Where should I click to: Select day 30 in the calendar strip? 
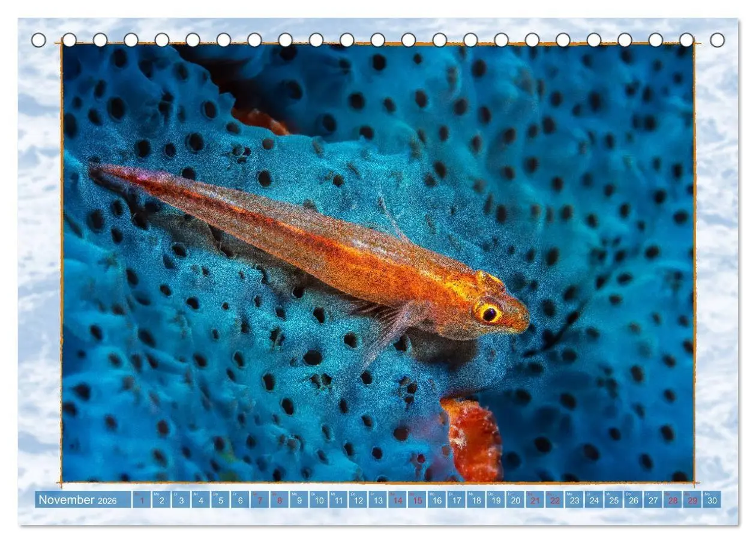click(712, 500)
